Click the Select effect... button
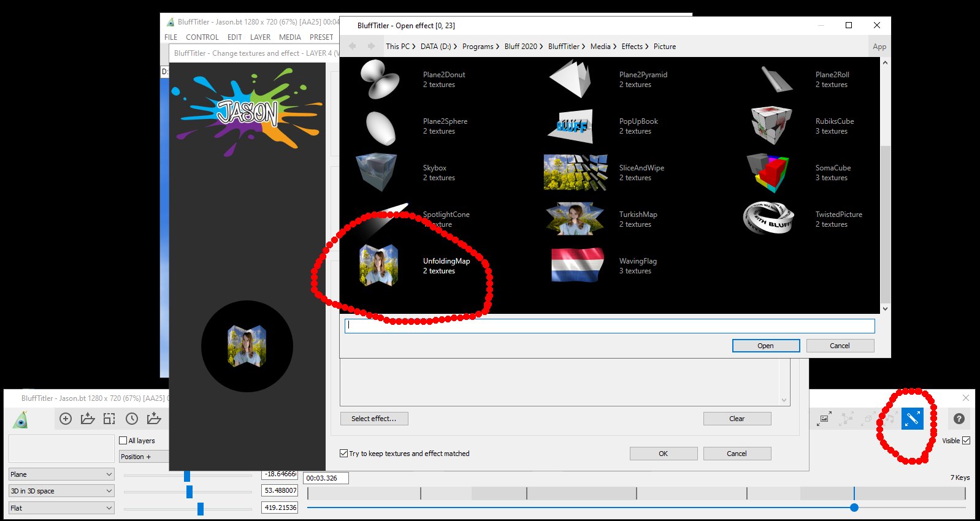This screenshot has width=980, height=521. point(374,419)
